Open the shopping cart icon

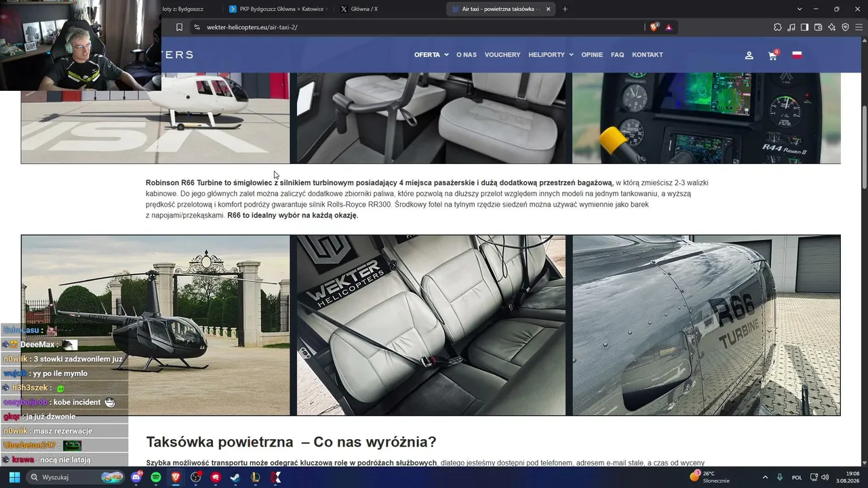pos(772,55)
